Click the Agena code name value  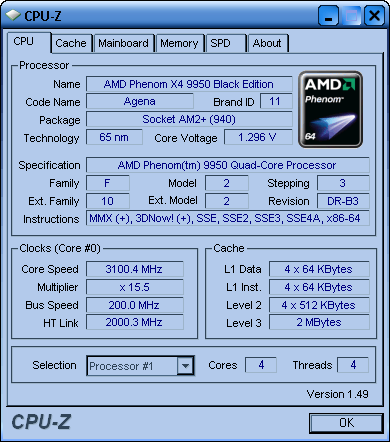(x=140, y=101)
